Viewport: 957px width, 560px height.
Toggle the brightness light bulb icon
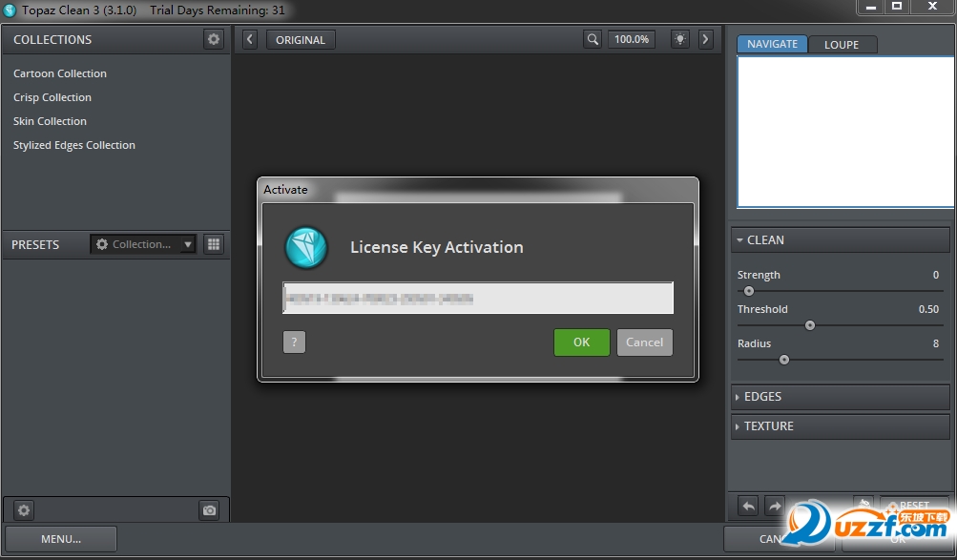(680, 40)
